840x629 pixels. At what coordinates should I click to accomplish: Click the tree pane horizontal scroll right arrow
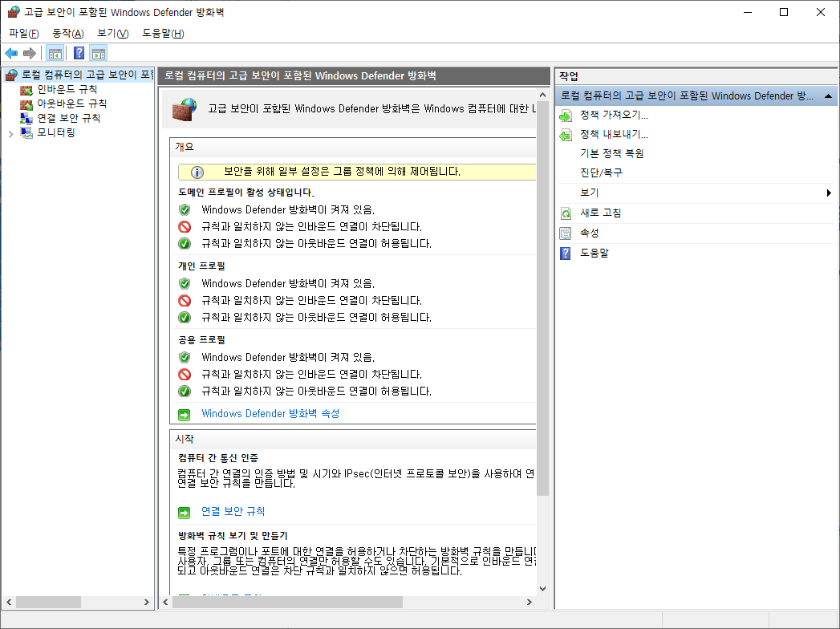click(147, 603)
